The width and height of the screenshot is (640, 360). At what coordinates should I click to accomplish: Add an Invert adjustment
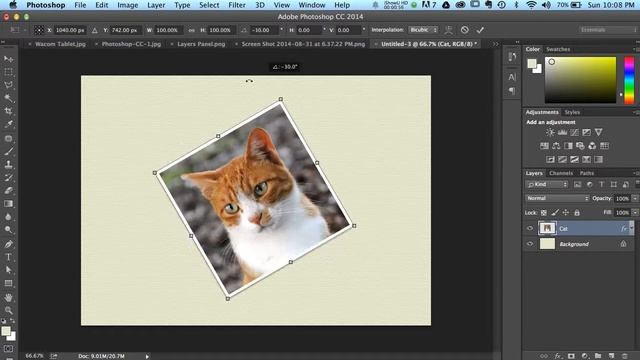point(550,159)
